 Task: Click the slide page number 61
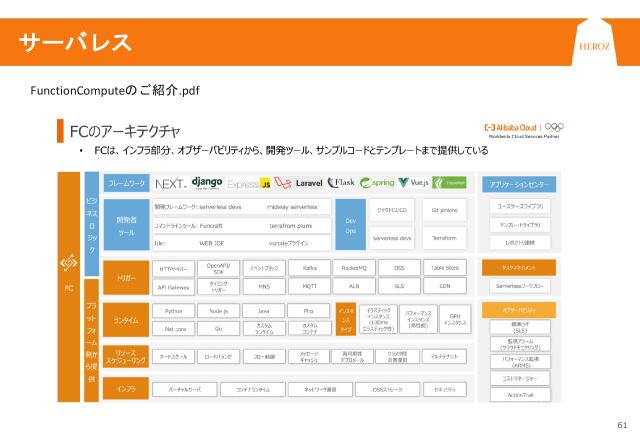[622, 425]
